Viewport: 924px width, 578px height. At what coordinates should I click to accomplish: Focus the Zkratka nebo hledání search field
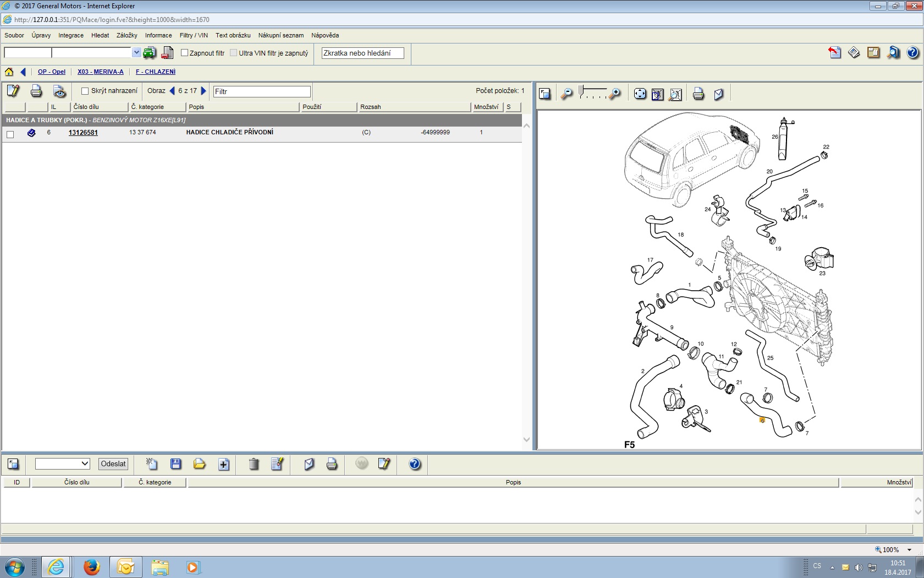coord(363,53)
